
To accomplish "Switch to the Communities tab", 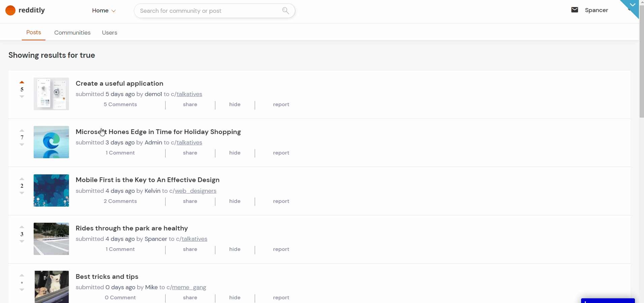I will coord(72,33).
